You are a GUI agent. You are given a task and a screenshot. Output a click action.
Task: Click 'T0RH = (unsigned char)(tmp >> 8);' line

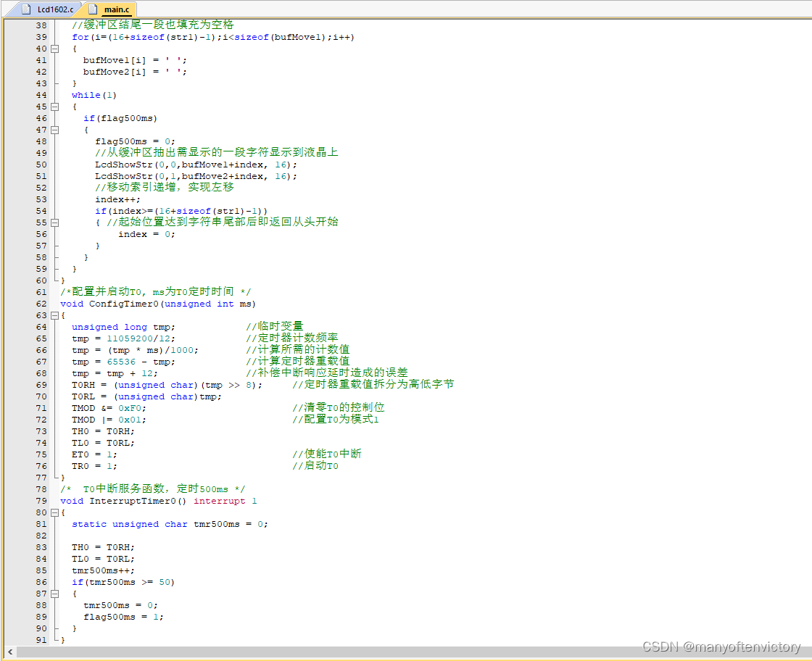click(x=167, y=385)
